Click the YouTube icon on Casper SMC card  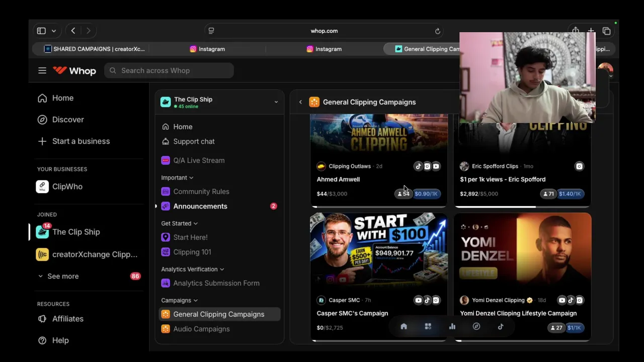[418, 300]
